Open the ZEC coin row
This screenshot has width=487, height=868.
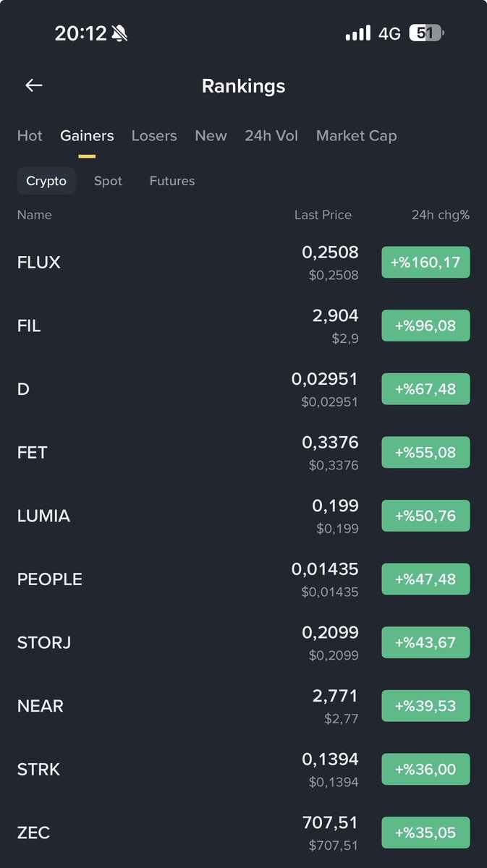point(243,833)
